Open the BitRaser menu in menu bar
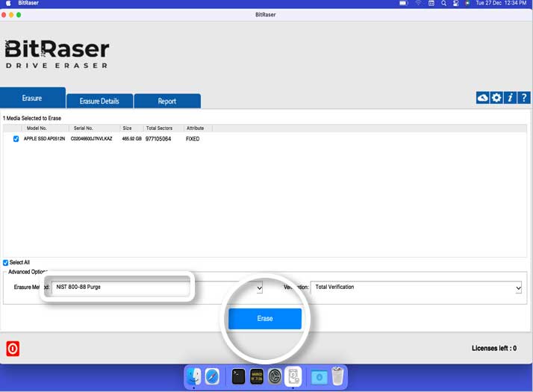The image size is (533, 392). tap(28, 3)
